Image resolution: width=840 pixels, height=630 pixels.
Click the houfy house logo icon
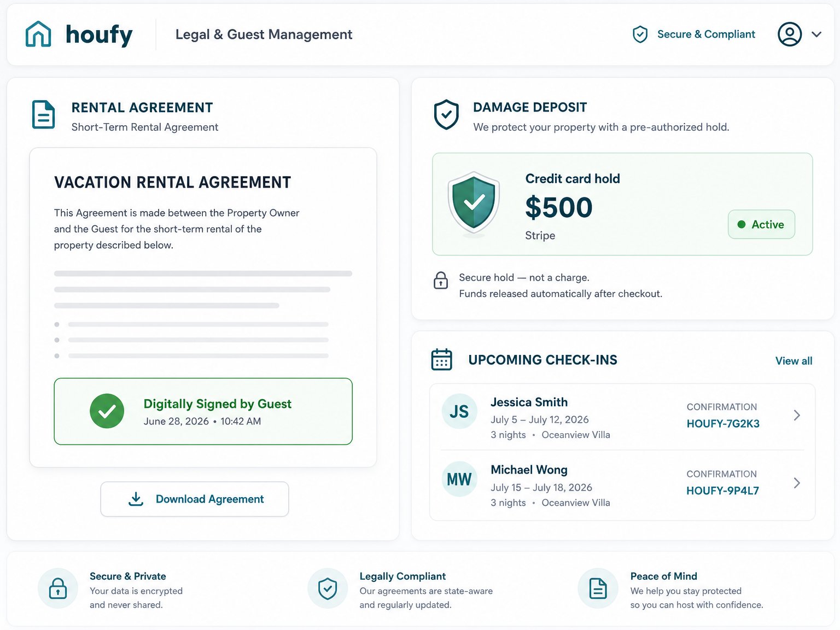coord(38,34)
